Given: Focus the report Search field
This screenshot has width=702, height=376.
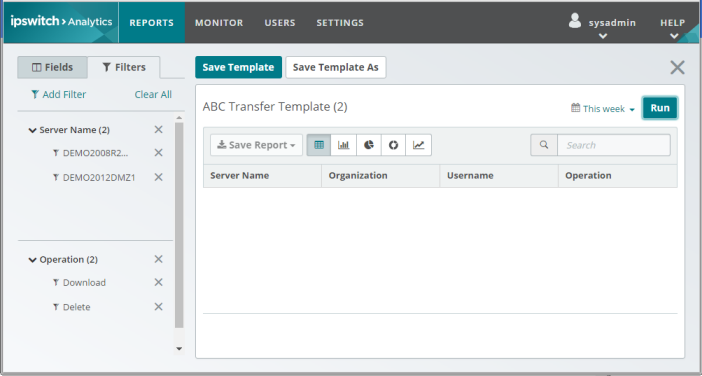Looking at the screenshot, I should pos(614,145).
